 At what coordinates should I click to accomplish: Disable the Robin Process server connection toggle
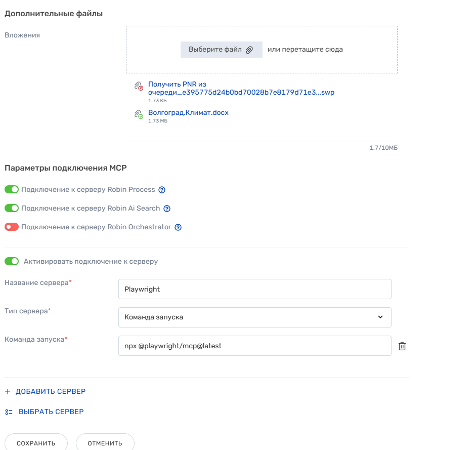12,190
